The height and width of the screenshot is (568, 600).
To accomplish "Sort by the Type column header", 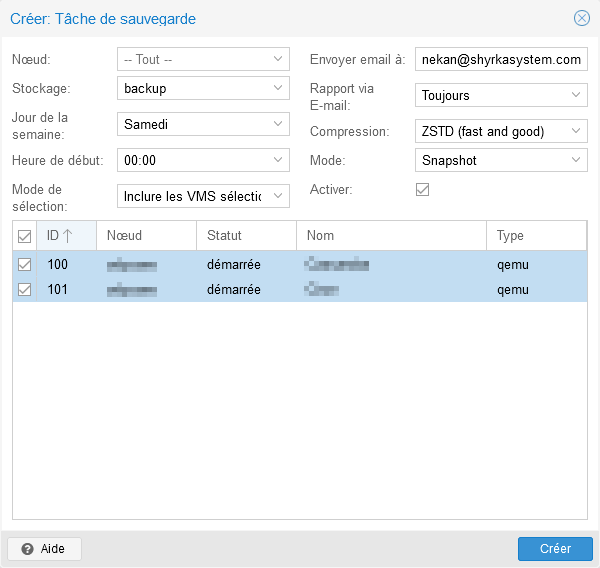I will tap(535, 236).
